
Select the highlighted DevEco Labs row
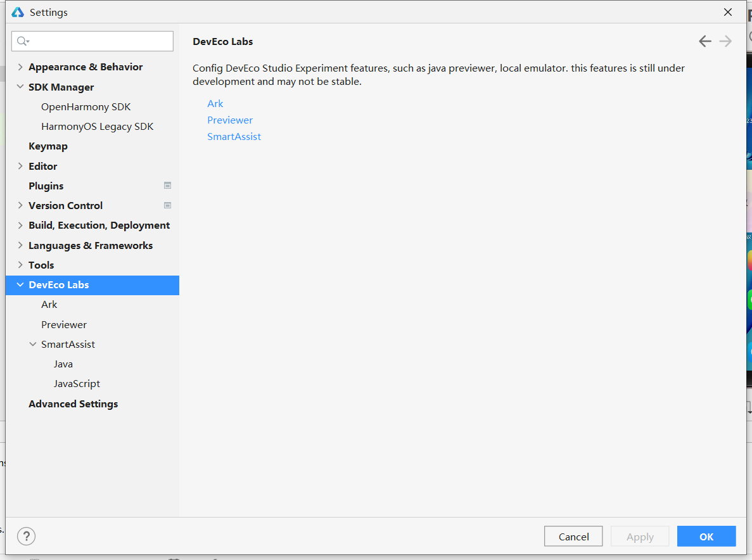coord(92,285)
